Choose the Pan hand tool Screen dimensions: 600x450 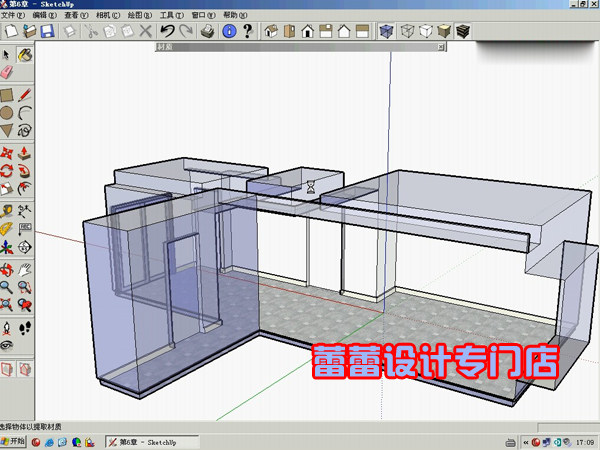pos(24,270)
